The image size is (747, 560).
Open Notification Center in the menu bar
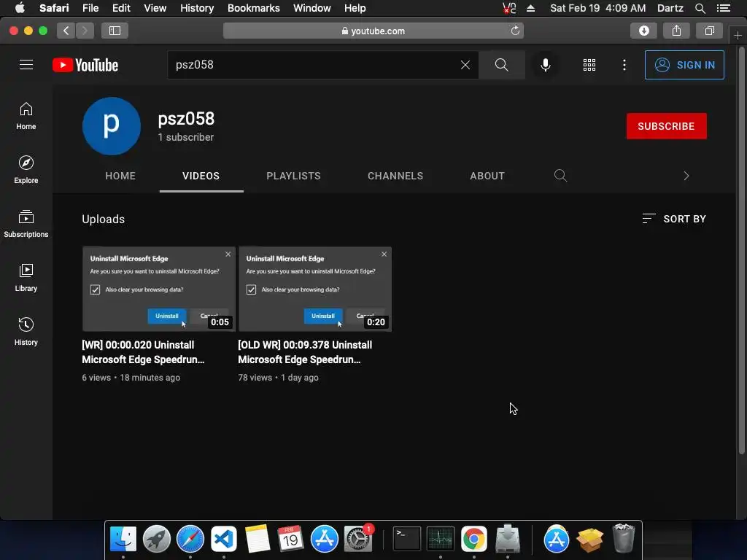pyautogui.click(x=723, y=8)
